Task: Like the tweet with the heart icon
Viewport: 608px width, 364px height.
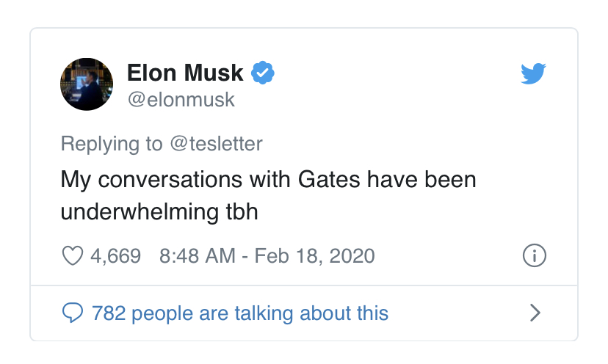Action: [71, 256]
